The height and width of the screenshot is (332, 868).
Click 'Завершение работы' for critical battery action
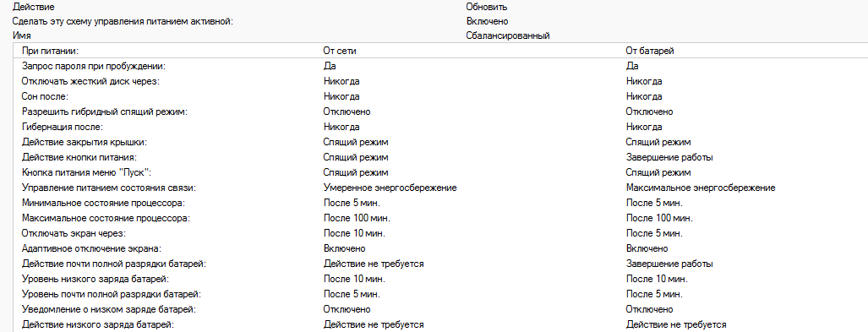click(670, 264)
